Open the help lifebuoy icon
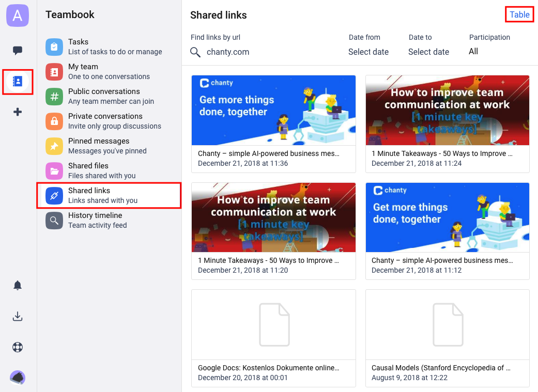This screenshot has width=538, height=392. pos(18,347)
